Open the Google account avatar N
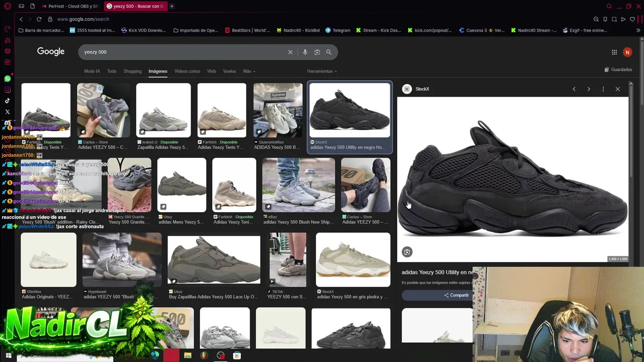This screenshot has width=644, height=362. click(x=627, y=52)
